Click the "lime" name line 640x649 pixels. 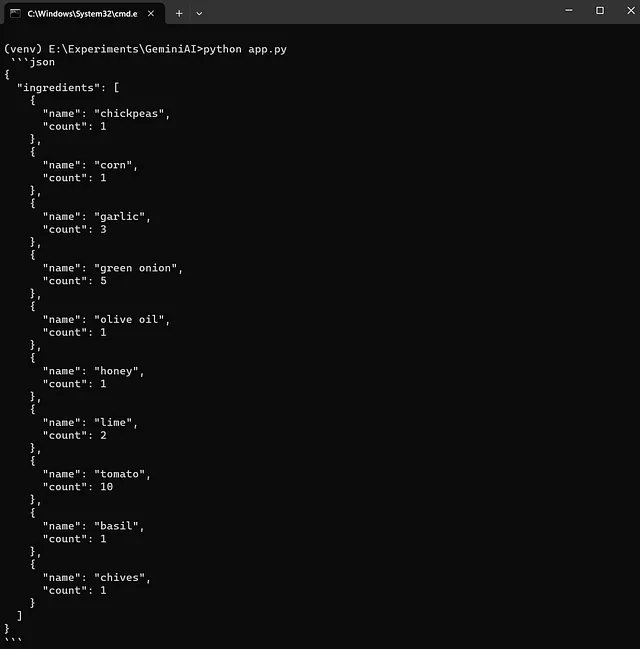pyautogui.click(x=90, y=423)
